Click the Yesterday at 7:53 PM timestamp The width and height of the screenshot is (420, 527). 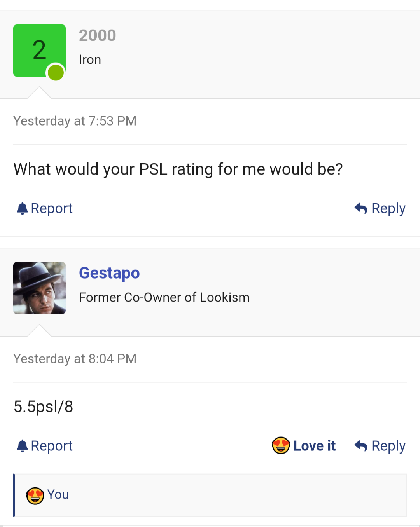[x=75, y=121]
